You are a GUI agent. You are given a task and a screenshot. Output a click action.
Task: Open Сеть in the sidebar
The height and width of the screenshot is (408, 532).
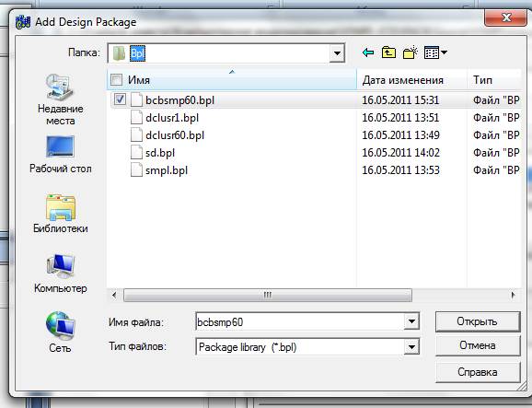point(61,332)
